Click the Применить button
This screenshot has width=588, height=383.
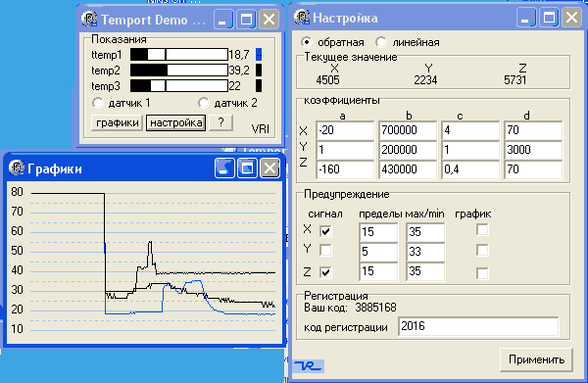pos(536,359)
